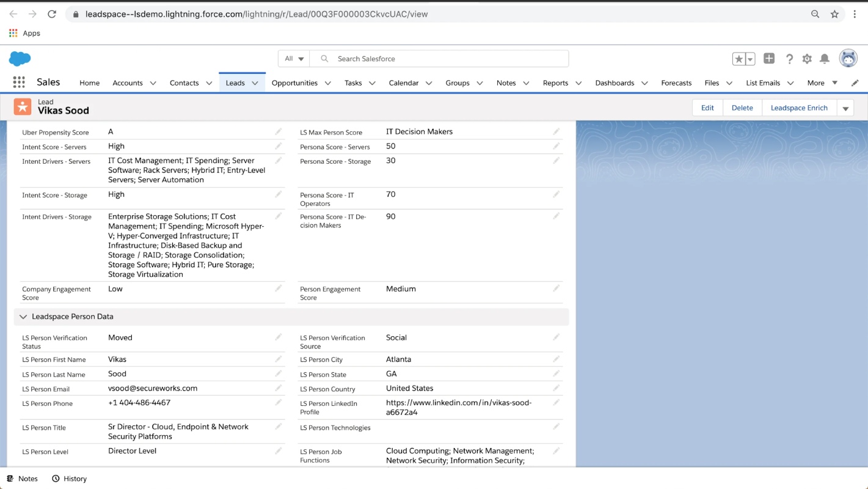Open the List Emails tab
This screenshot has width=868, height=489.
tap(763, 83)
